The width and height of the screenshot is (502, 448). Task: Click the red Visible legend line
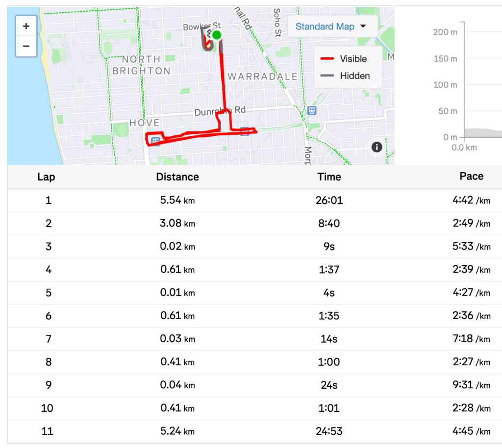(x=327, y=59)
